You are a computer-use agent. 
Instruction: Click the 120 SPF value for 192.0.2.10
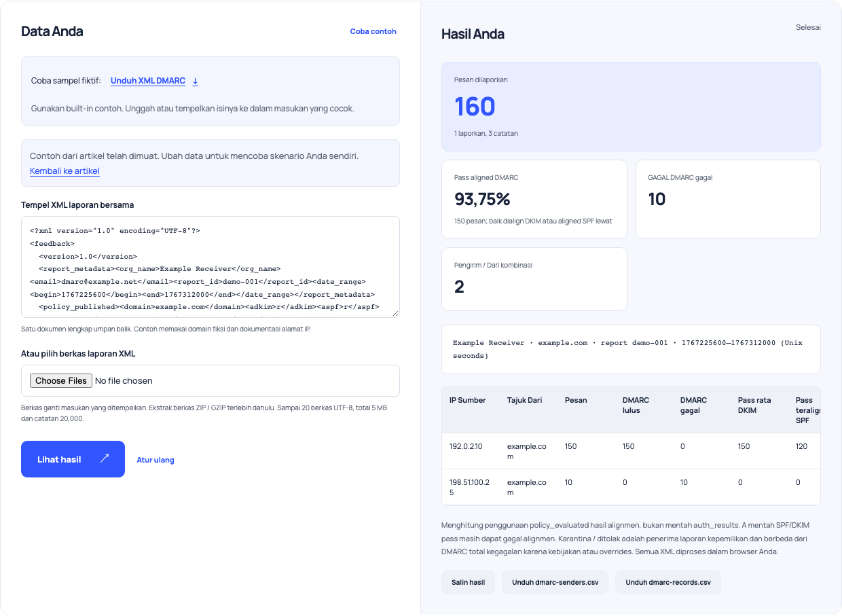[x=802, y=446]
